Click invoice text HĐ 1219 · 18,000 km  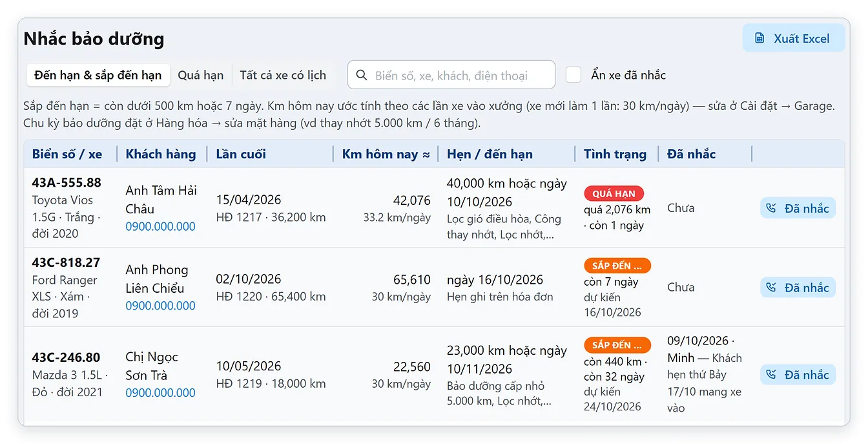[x=271, y=383]
